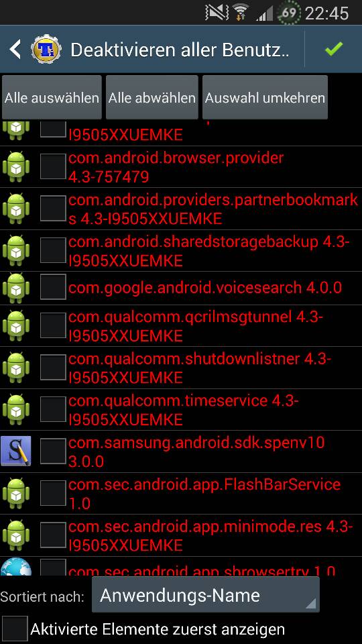Tap the Alle auswählen button
The height and width of the screenshot is (644, 362).
click(x=52, y=97)
